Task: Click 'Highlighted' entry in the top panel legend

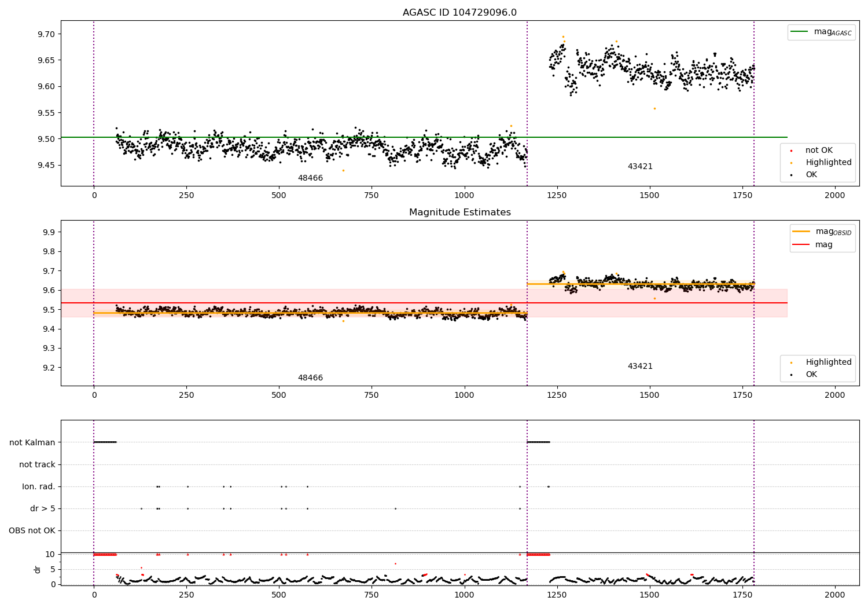Action: point(828,163)
